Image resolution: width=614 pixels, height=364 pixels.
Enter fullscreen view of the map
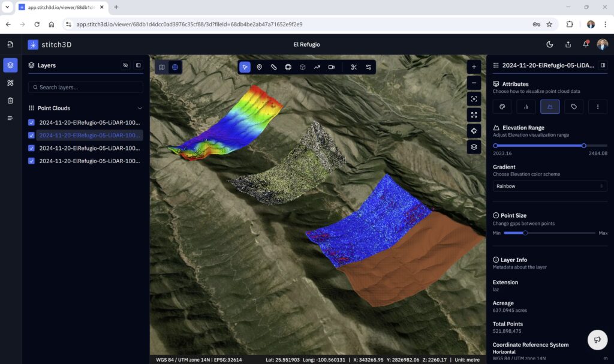coord(474,115)
